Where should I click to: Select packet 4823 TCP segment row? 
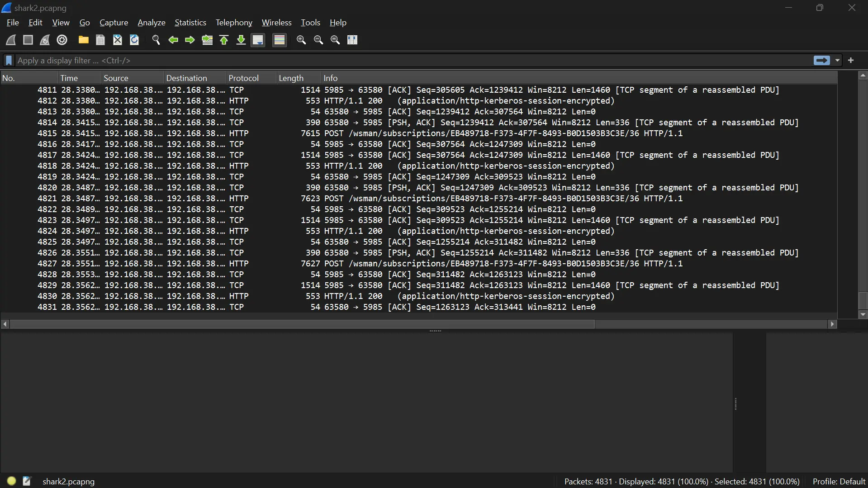coord(419,220)
